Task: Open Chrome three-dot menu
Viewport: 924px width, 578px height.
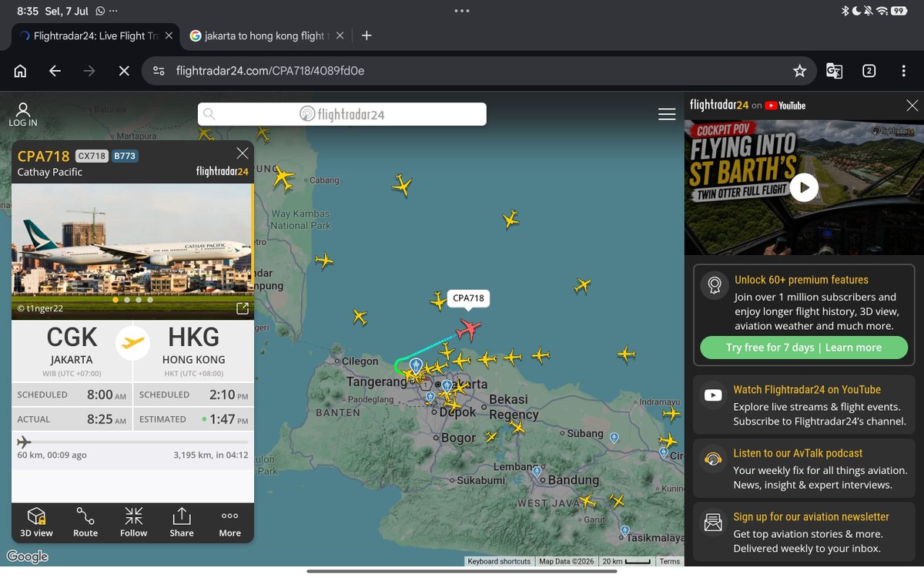Action: pos(903,71)
